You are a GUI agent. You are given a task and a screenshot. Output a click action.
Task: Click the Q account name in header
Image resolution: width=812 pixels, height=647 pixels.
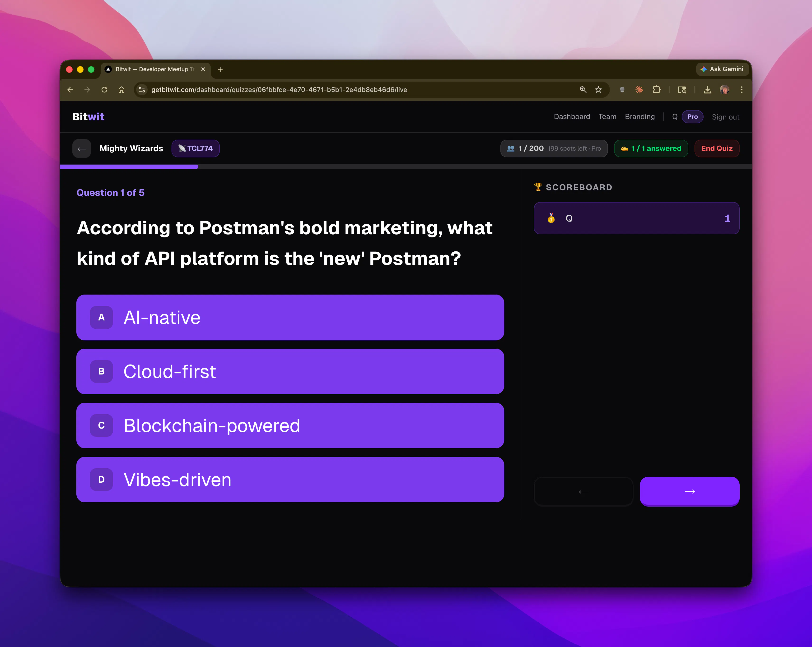coord(675,117)
